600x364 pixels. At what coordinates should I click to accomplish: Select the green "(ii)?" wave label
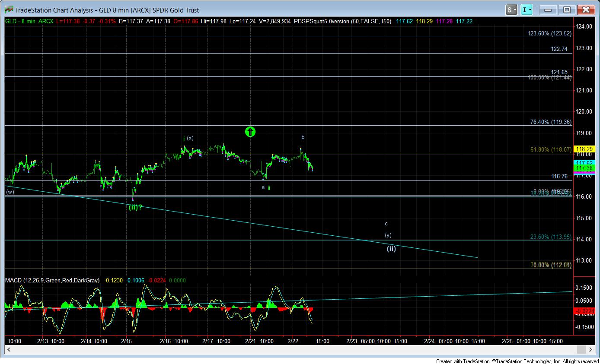[135, 207]
